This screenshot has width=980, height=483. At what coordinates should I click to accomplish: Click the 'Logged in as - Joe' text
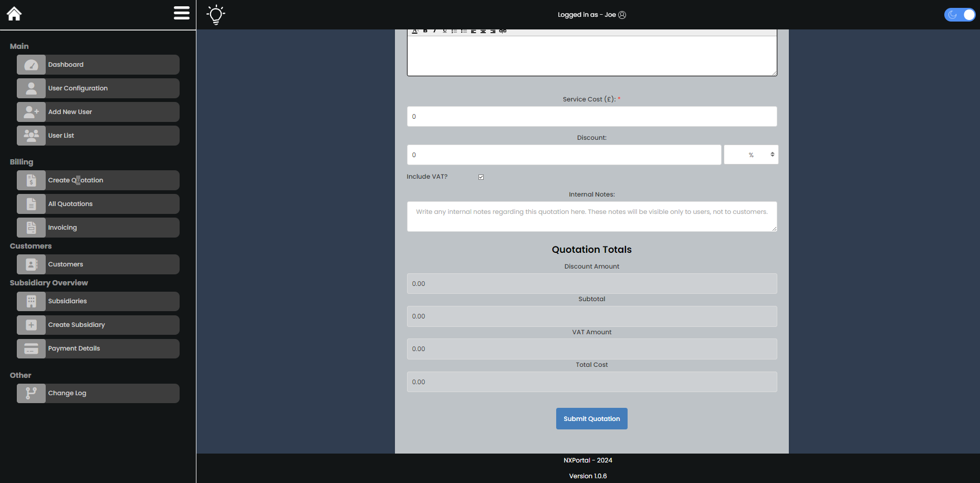coord(587,15)
